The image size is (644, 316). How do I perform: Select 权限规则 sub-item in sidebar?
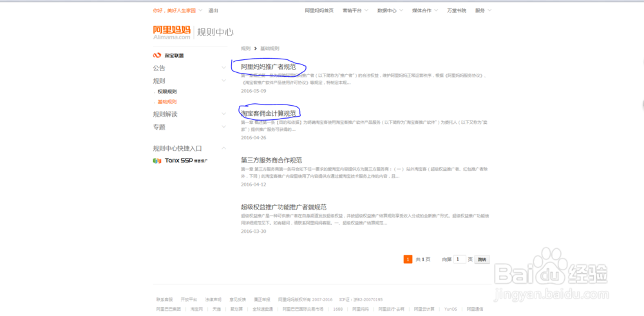tap(167, 92)
